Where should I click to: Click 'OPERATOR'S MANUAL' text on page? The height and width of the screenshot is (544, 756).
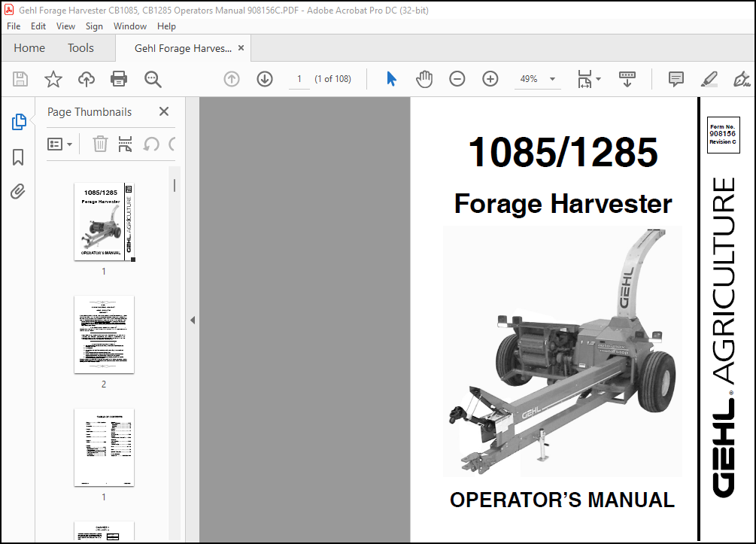coord(562,500)
